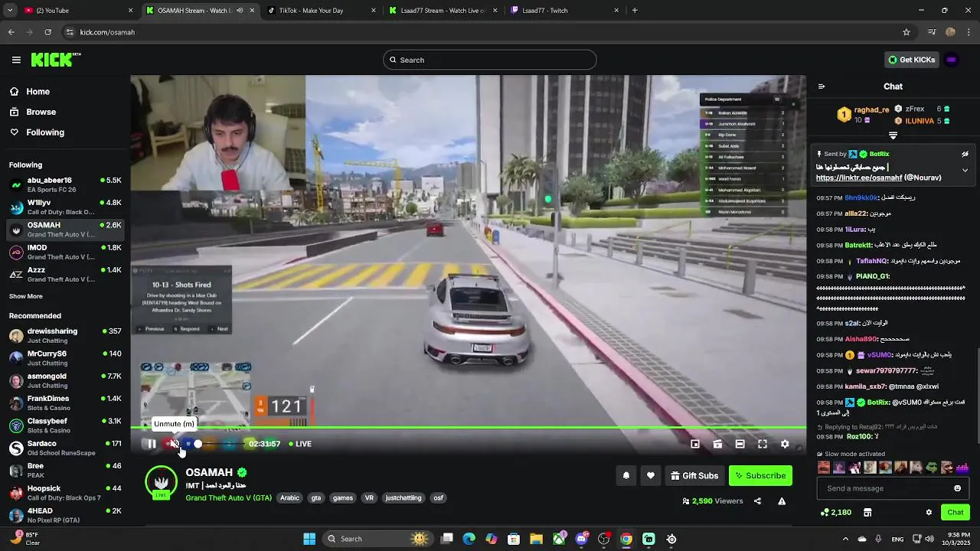Switch to the YouTube browser tab

(77, 11)
